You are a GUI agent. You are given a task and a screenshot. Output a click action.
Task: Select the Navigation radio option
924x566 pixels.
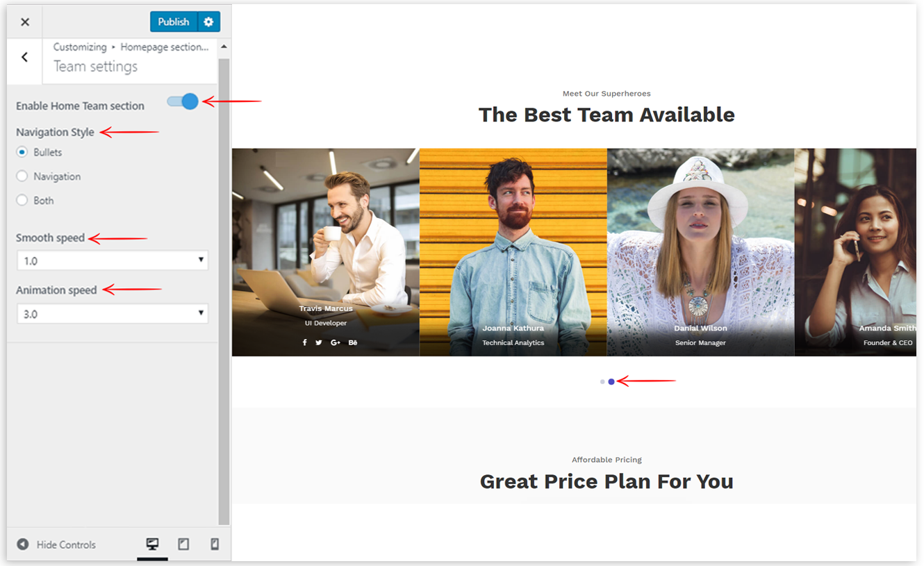(x=22, y=176)
